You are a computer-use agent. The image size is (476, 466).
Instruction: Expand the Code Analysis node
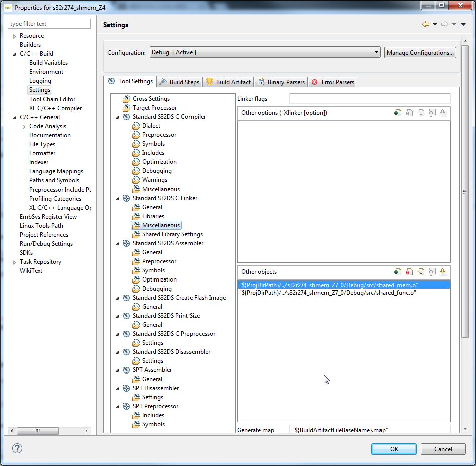click(24, 127)
